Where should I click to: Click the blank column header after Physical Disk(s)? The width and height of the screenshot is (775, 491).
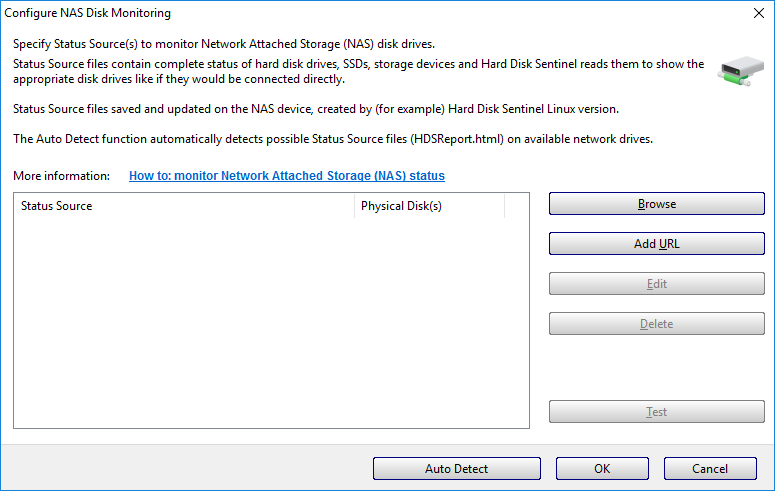(x=516, y=206)
